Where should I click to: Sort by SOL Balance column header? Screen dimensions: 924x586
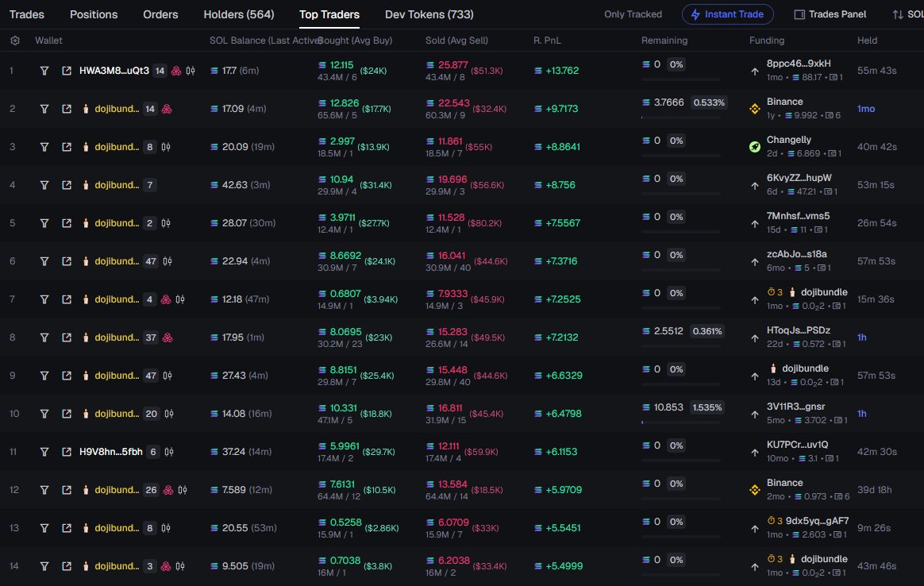tap(263, 40)
